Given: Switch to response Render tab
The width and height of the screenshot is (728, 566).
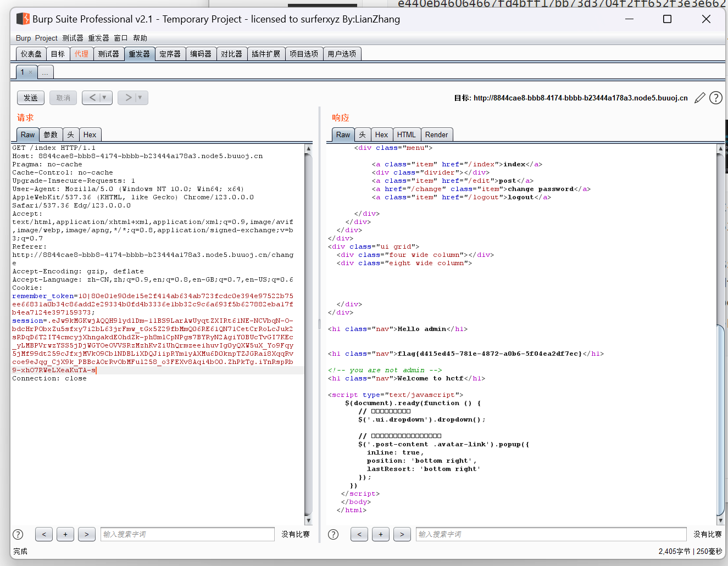Looking at the screenshot, I should click(436, 135).
